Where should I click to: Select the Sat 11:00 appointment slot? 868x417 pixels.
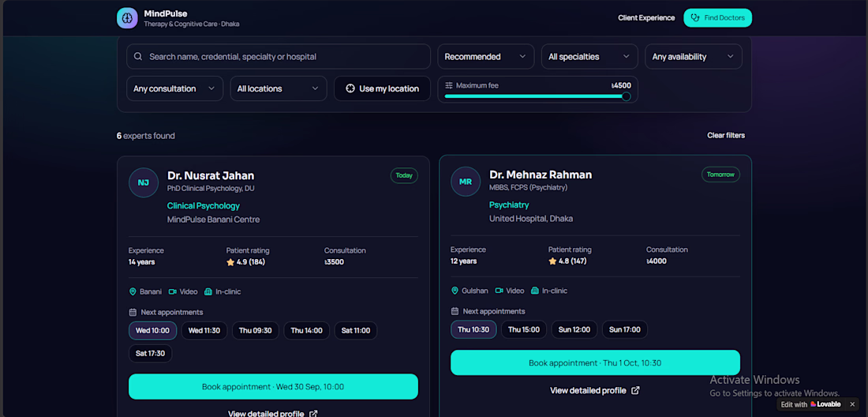(356, 331)
